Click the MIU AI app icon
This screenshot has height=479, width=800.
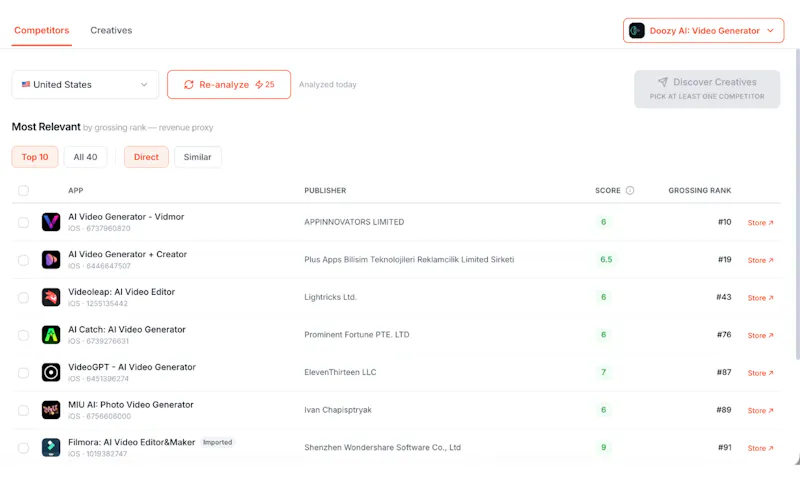51,410
